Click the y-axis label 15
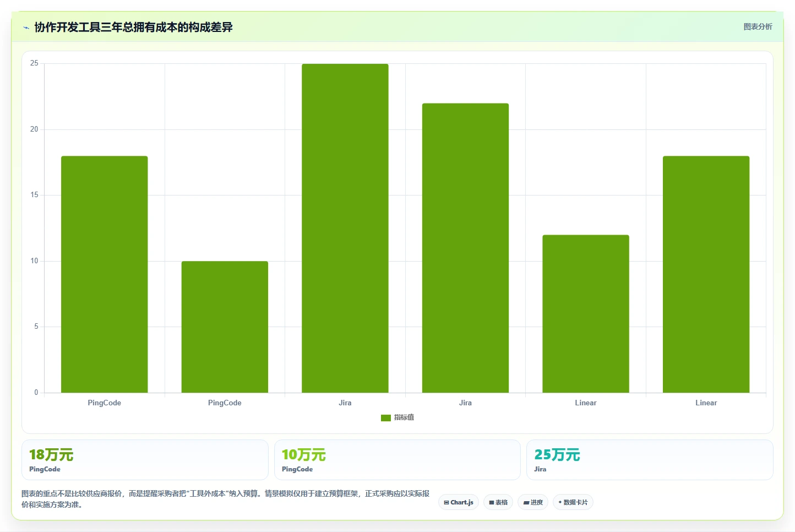This screenshot has width=795, height=532. point(34,195)
